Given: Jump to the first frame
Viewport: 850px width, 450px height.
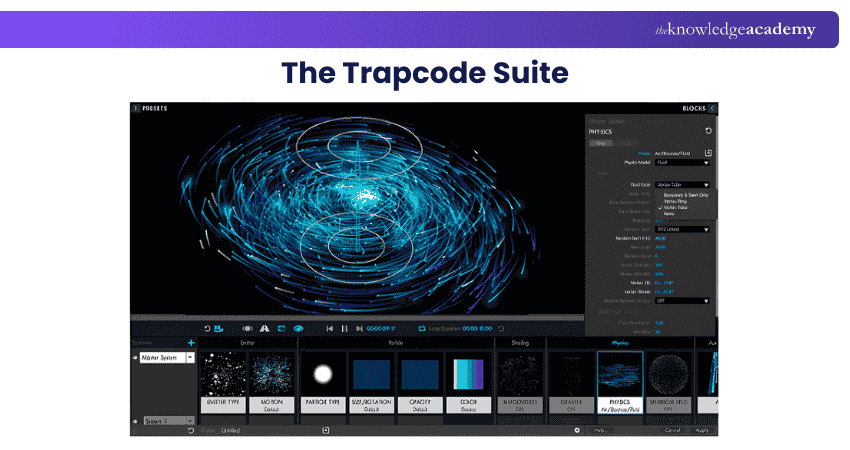Looking at the screenshot, I should [329, 329].
